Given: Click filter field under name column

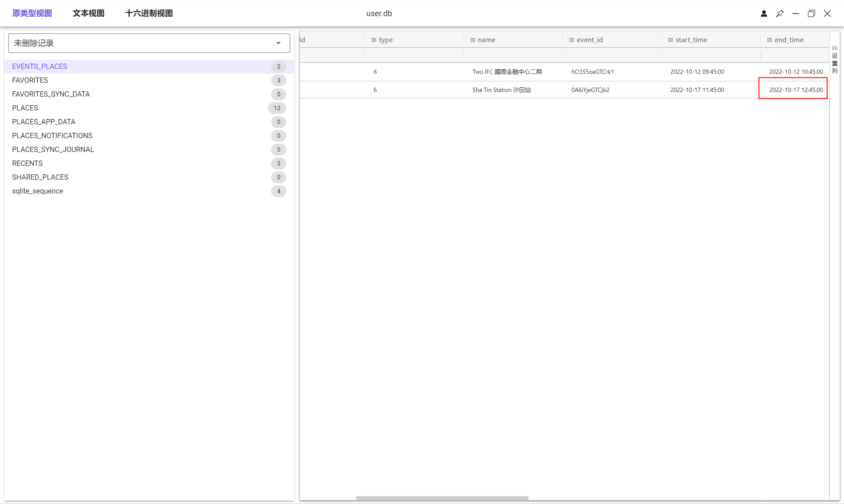Looking at the screenshot, I should (x=513, y=55).
